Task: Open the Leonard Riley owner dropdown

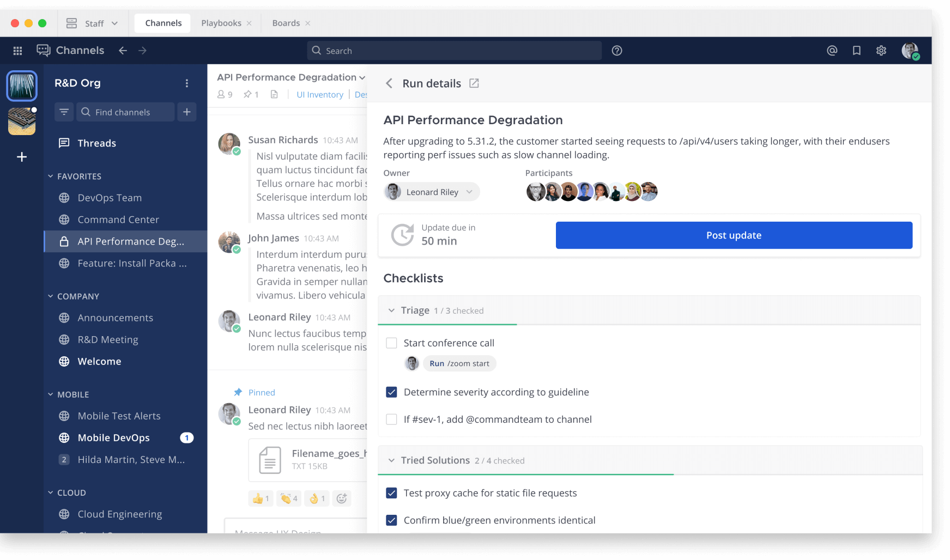Action: click(432, 192)
